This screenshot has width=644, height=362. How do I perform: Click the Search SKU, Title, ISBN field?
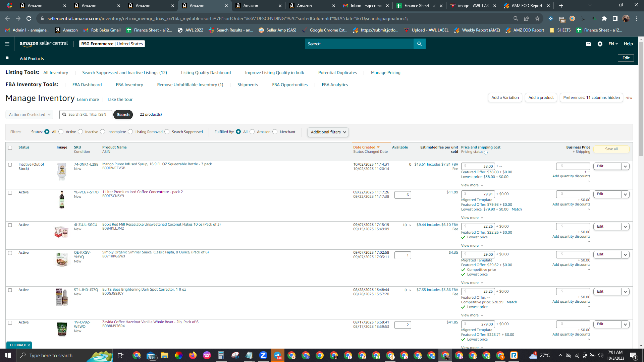pyautogui.click(x=86, y=115)
